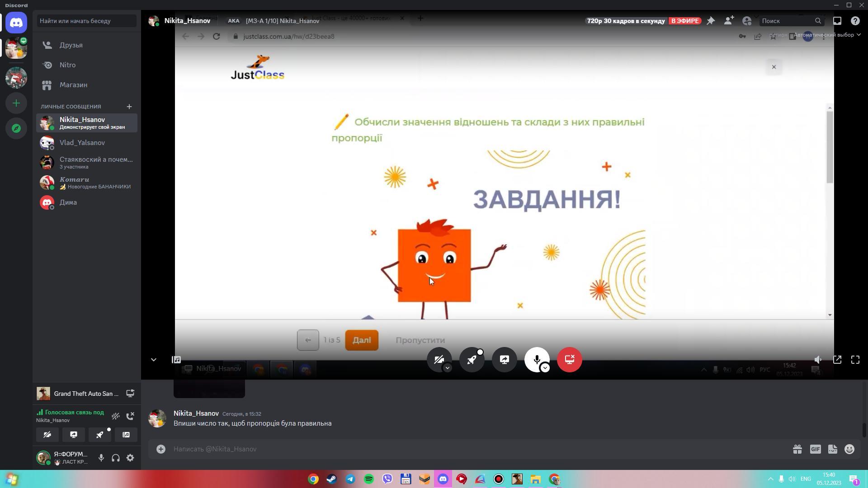Enter fullscreen stream view
This screenshot has height=488, width=868.
[855, 360]
